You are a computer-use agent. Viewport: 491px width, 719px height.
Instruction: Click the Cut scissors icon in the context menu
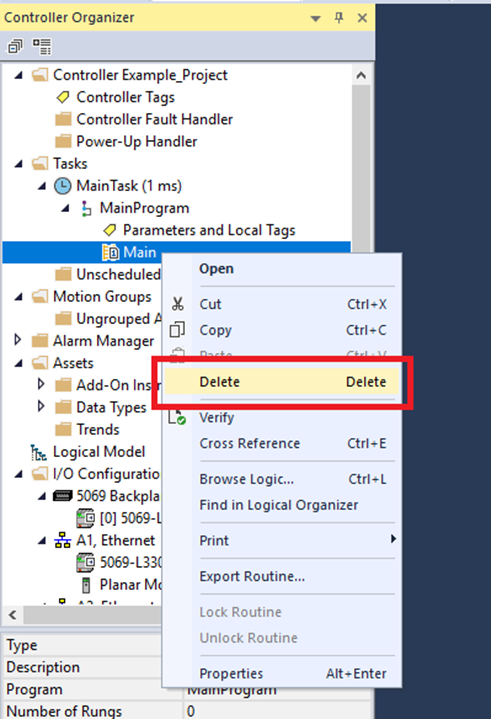tap(178, 304)
